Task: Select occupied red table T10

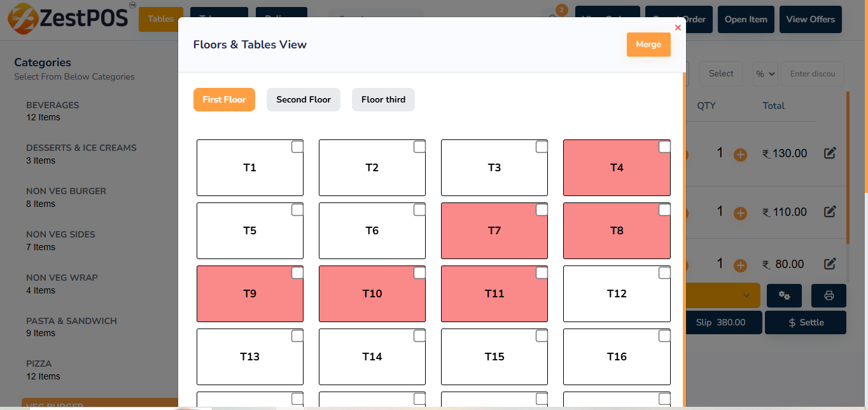Action: [x=372, y=294]
